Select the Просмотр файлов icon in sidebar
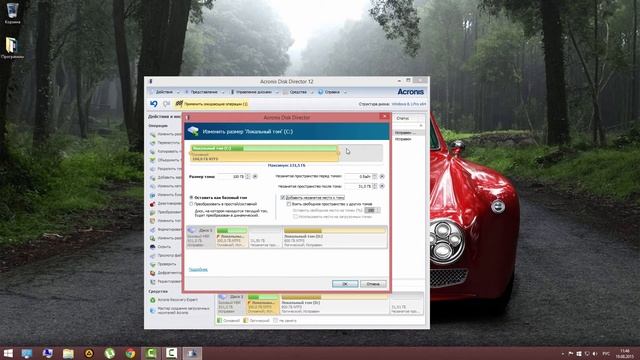Viewport: 640px width, 360px height. point(153,256)
